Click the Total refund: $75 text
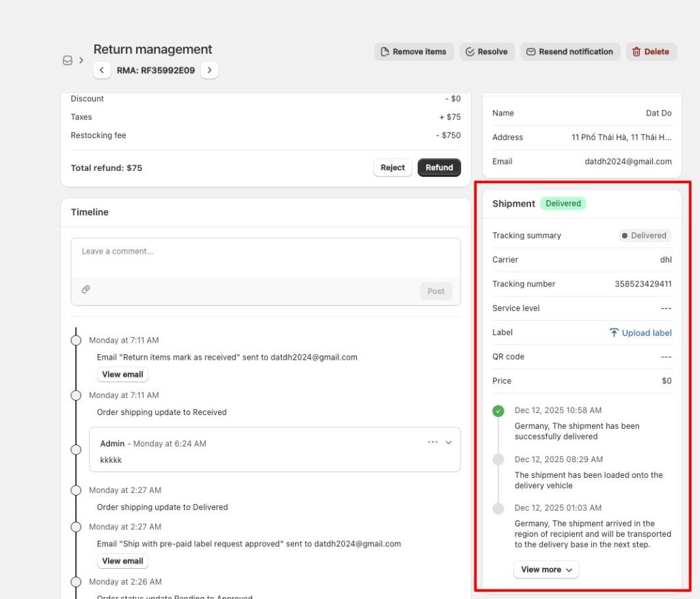Image resolution: width=700 pixels, height=599 pixels. point(106,168)
